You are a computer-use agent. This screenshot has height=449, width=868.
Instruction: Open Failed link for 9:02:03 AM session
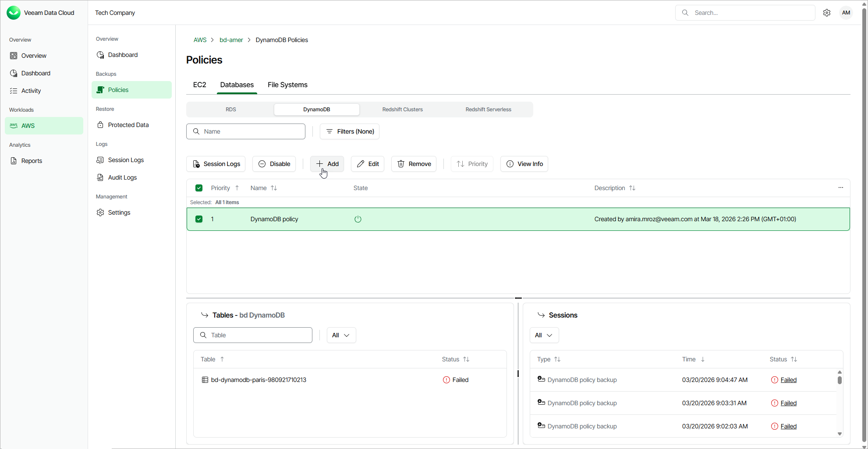click(x=789, y=426)
